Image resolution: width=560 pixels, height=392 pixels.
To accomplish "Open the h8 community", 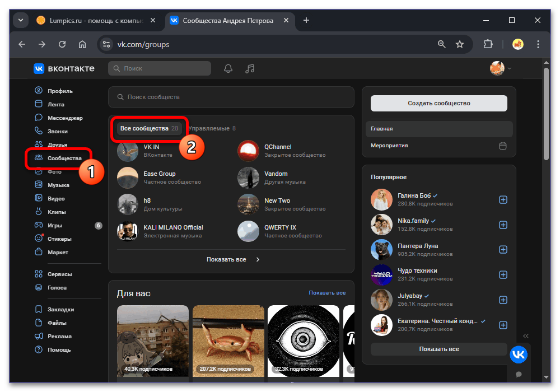I will (147, 200).
